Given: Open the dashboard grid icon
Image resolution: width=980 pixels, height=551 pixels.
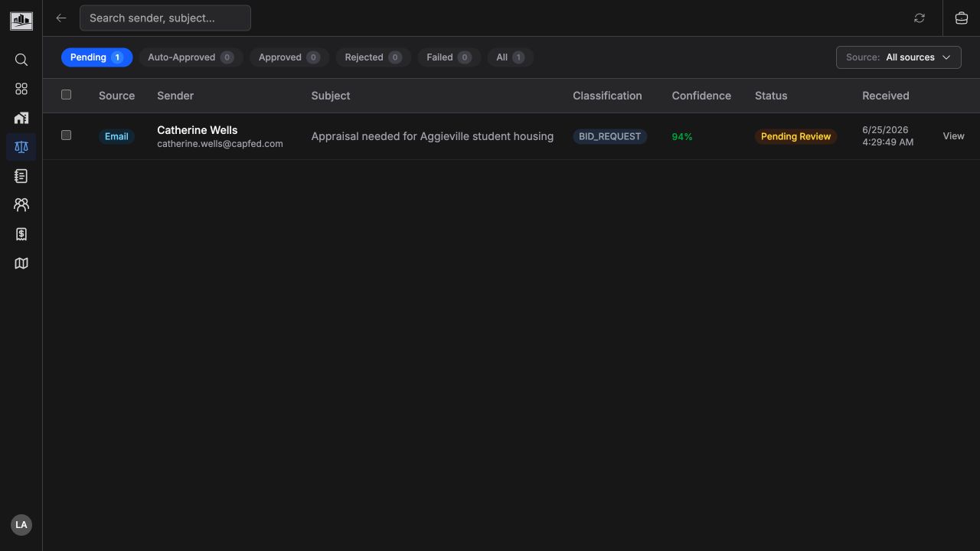Looking at the screenshot, I should click(x=21, y=89).
